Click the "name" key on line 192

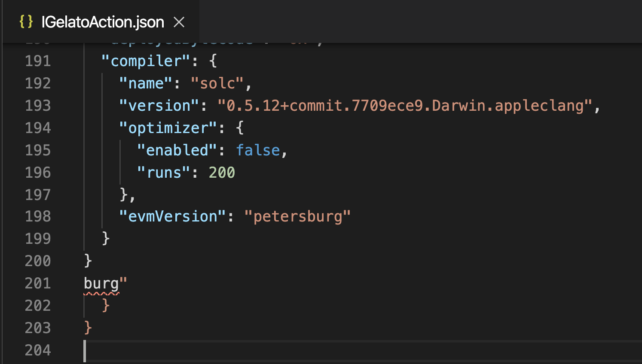pos(146,83)
